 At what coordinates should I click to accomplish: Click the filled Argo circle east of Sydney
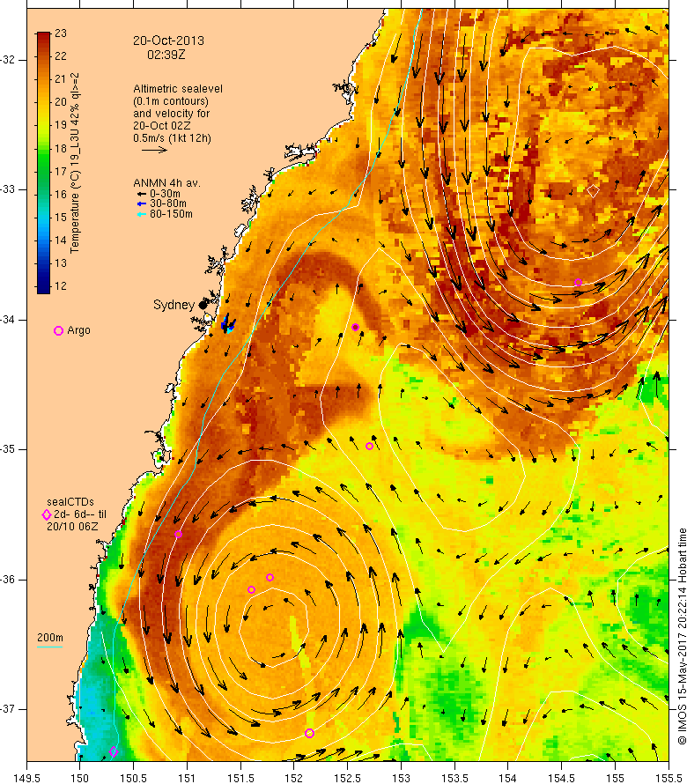[x=355, y=328]
